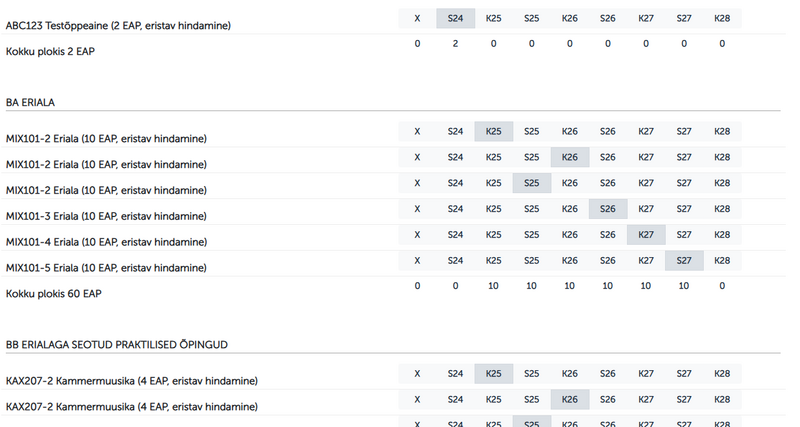Open the ABC123 Testõppeaine course entry
Screen dimensions: 800x427
point(118,25)
